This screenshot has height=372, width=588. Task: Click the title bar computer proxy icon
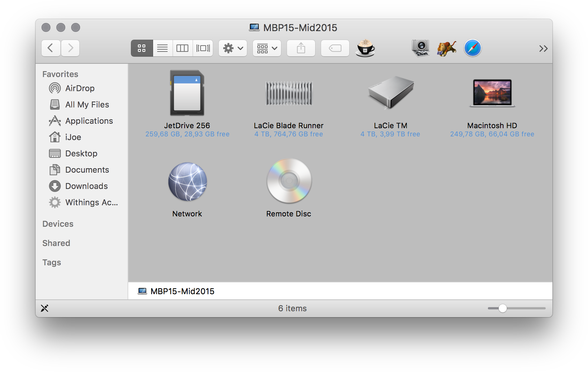coord(254,27)
